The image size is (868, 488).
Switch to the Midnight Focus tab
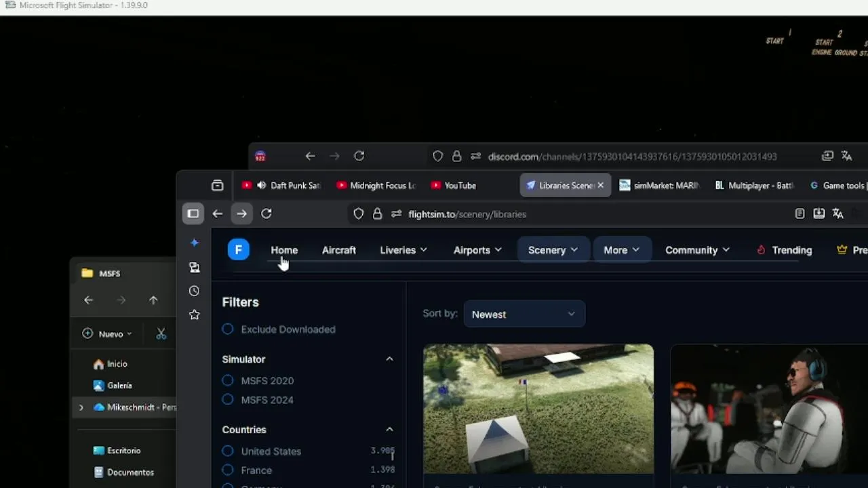click(375, 185)
